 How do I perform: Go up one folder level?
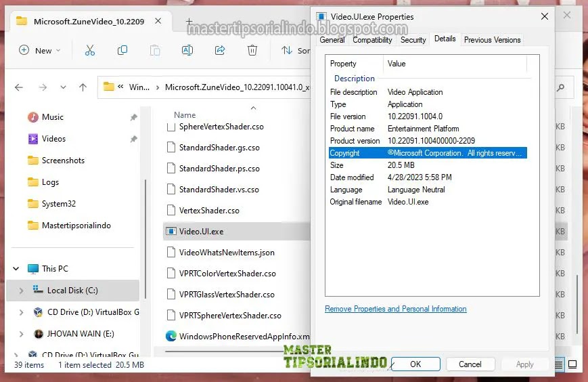pos(83,87)
